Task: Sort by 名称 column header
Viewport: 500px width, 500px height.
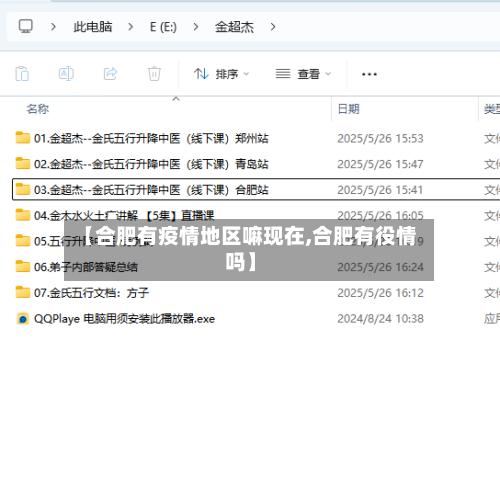Action: pos(38,109)
